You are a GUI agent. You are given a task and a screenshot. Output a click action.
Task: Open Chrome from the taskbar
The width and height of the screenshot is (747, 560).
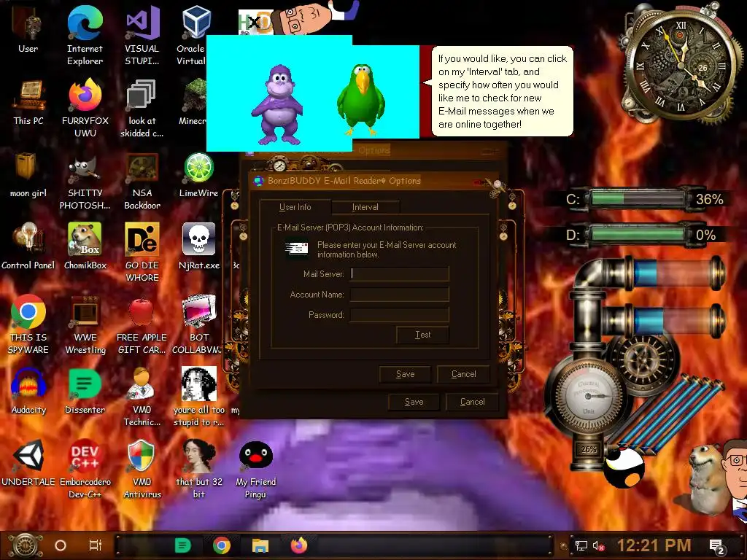click(x=222, y=545)
